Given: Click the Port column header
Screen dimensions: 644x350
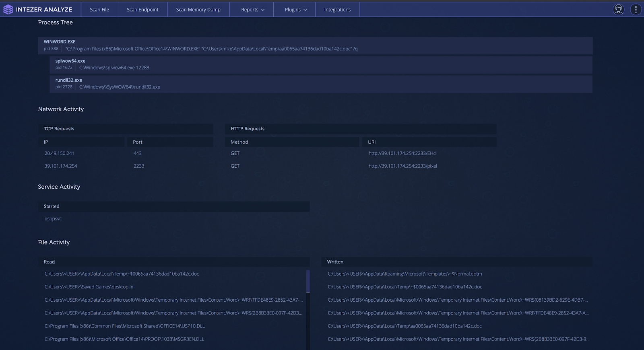Looking at the screenshot, I should tap(138, 142).
